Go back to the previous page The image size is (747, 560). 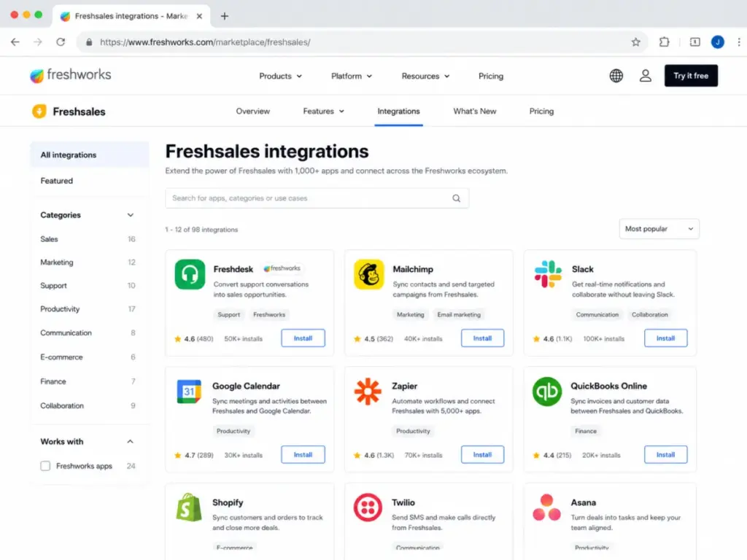tap(15, 42)
